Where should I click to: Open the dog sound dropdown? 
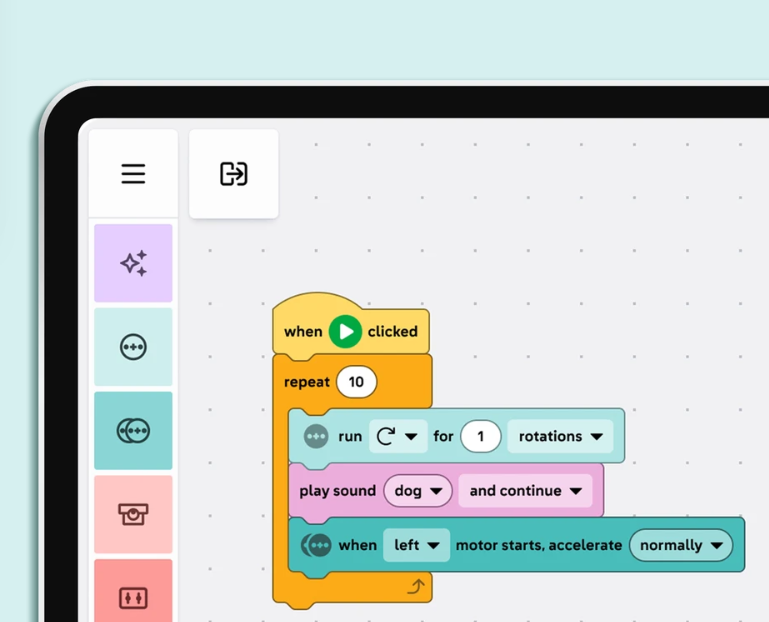(x=418, y=491)
